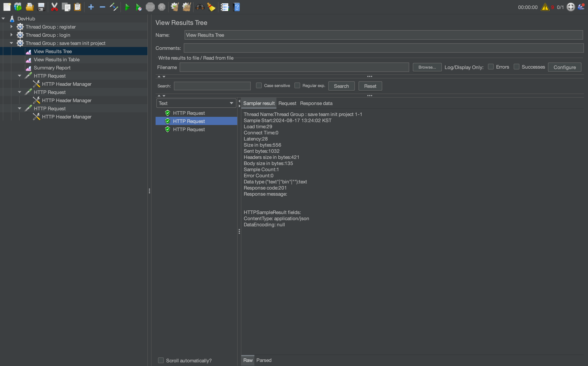This screenshot has height=366, width=588.
Task: Click the Save test plan floppy icon
Action: pos(41,7)
